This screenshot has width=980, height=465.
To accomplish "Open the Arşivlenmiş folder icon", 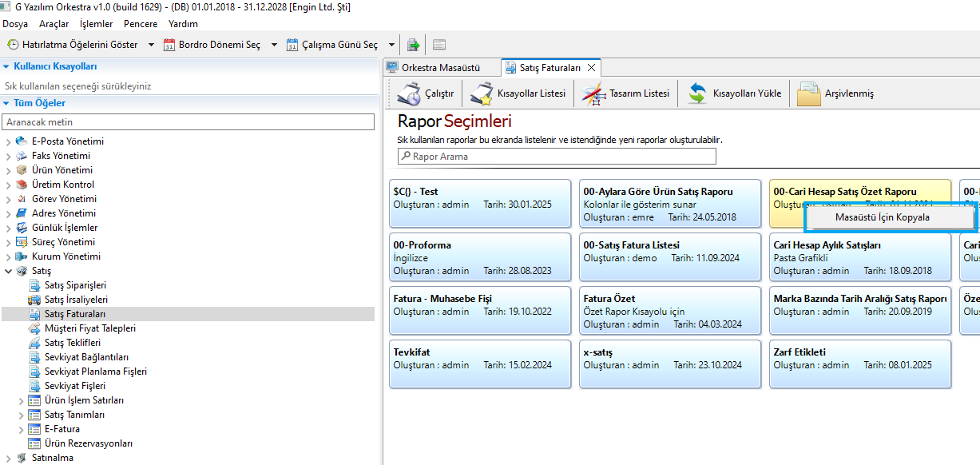I will click(809, 93).
